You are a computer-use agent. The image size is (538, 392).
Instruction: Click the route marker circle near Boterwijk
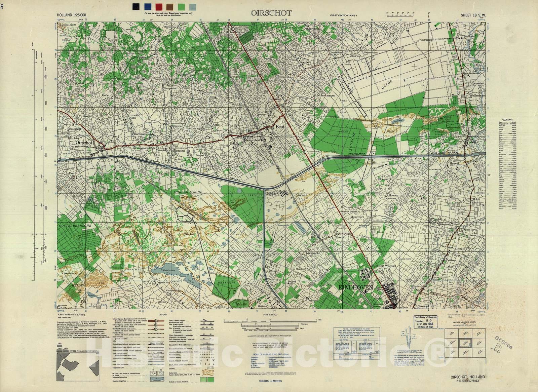[76, 123]
